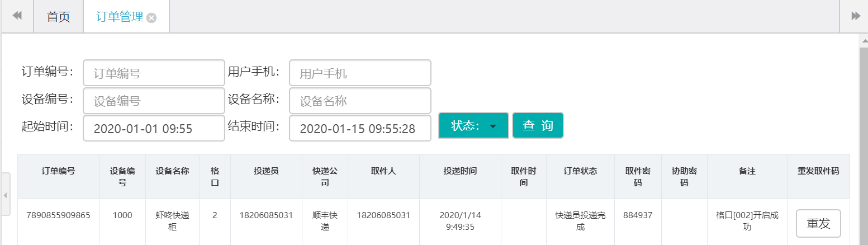Viewport: 868px width, 245px height.
Task: Select the 订单管理 tab
Action: click(119, 17)
